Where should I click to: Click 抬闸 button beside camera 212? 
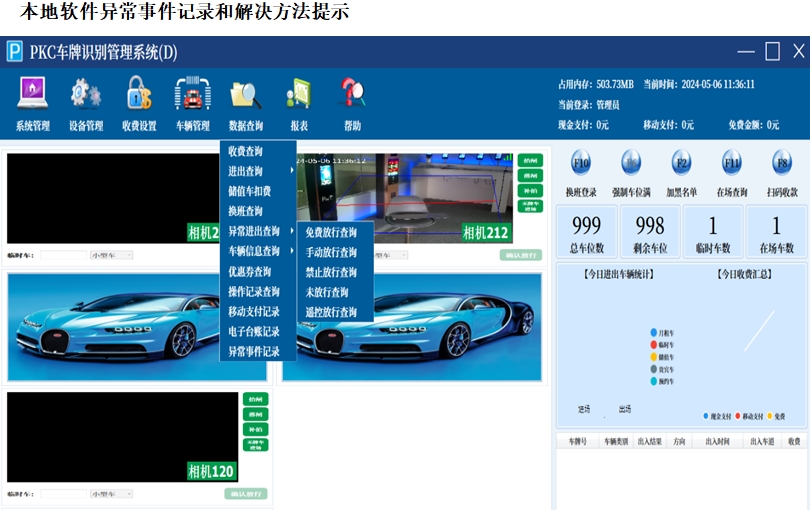[531, 161]
